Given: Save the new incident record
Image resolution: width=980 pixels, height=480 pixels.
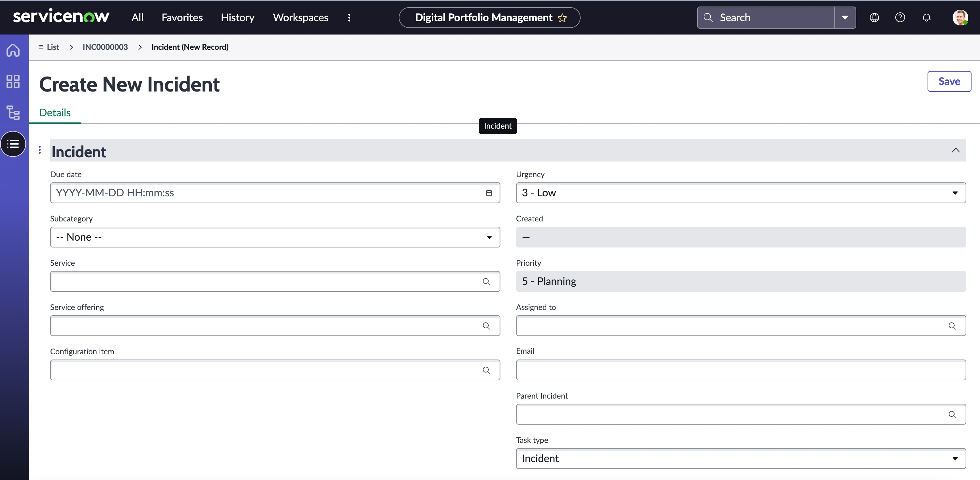Looking at the screenshot, I should 949,81.
